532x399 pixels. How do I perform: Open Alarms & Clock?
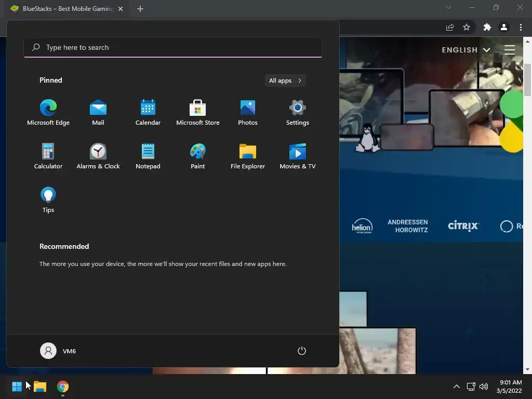98,156
